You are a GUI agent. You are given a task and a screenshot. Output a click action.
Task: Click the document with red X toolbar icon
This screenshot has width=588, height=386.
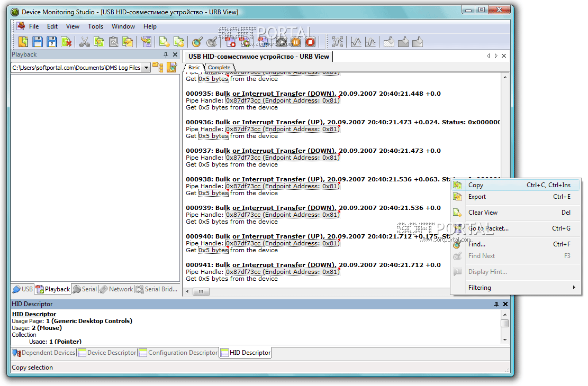click(x=66, y=42)
